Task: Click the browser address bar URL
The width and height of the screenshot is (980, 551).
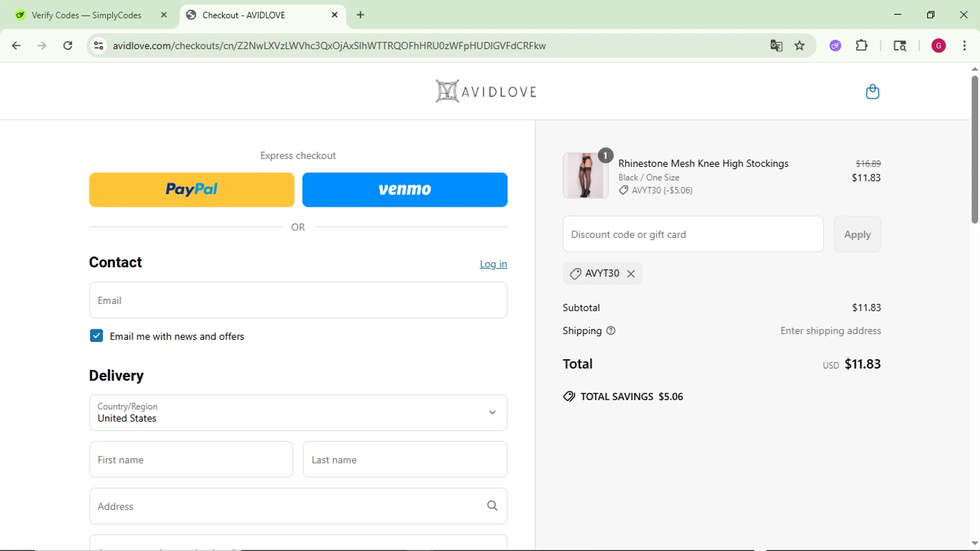Action: click(x=329, y=46)
